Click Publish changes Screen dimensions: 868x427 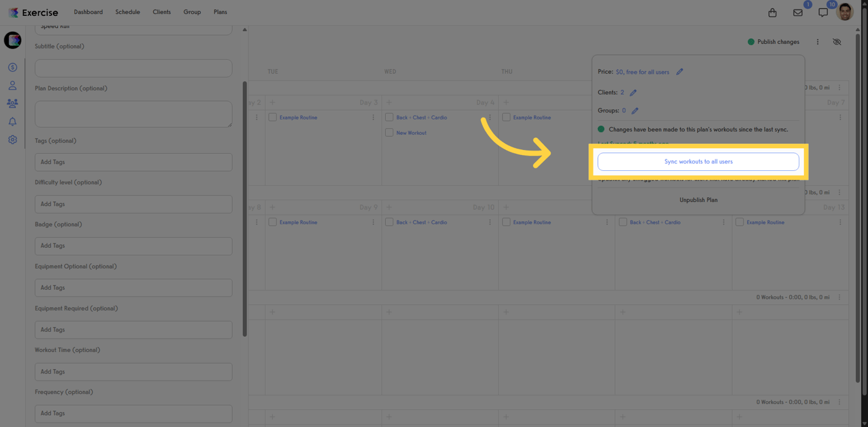click(x=773, y=42)
